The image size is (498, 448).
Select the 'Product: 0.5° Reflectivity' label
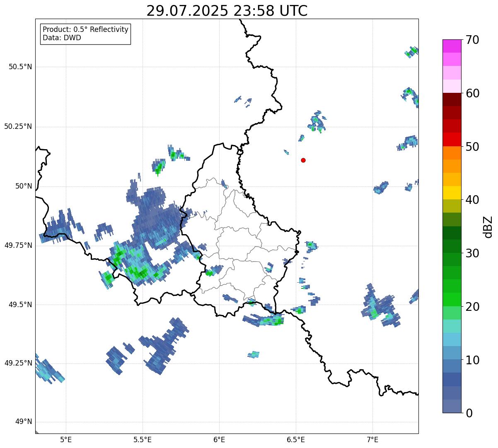[x=86, y=29]
